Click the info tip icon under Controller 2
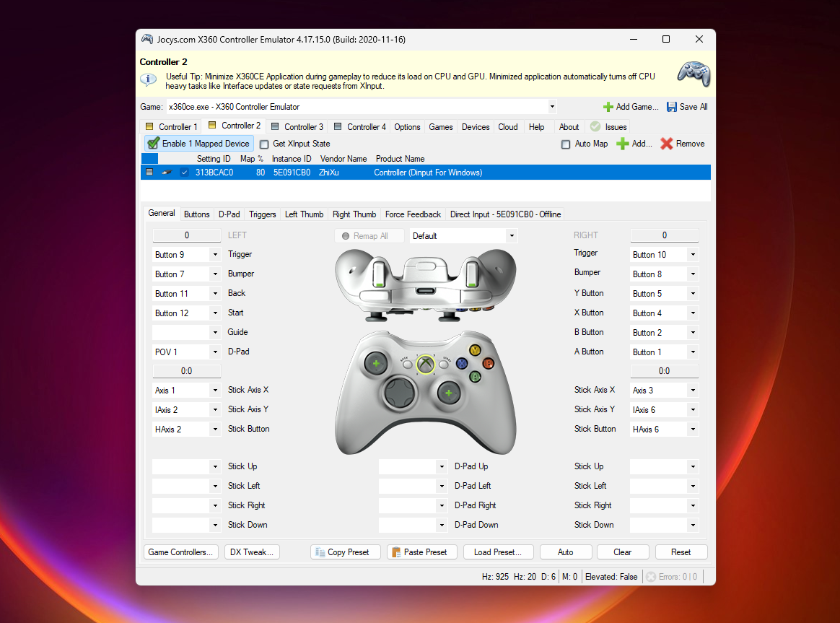Viewport: 840px width, 623px height. pos(149,80)
